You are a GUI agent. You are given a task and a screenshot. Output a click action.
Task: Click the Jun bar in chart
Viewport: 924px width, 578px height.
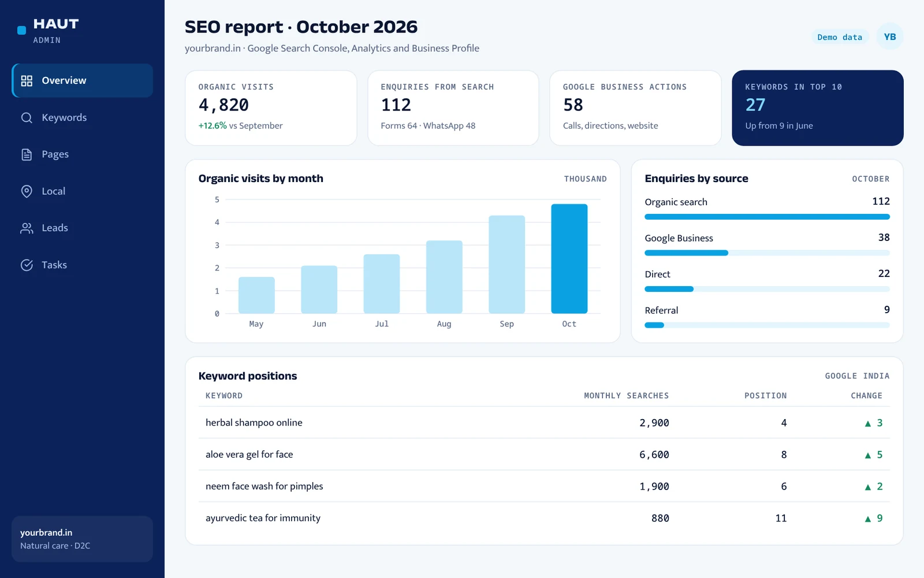(319, 290)
